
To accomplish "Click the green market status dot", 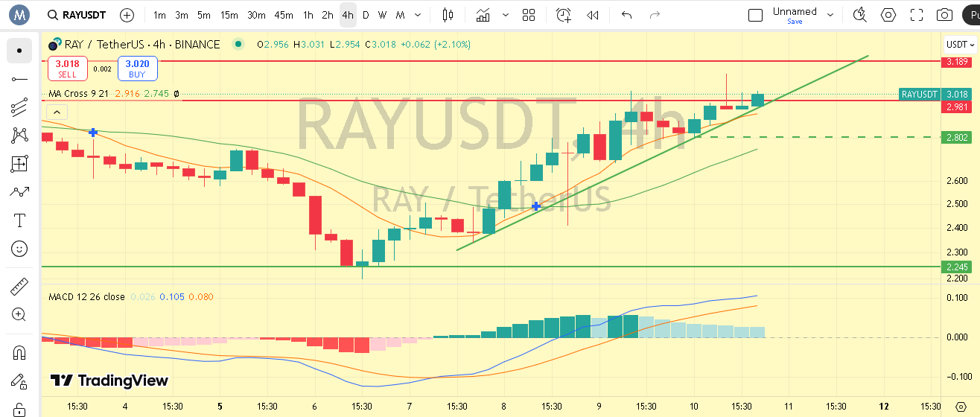I will coord(238,45).
